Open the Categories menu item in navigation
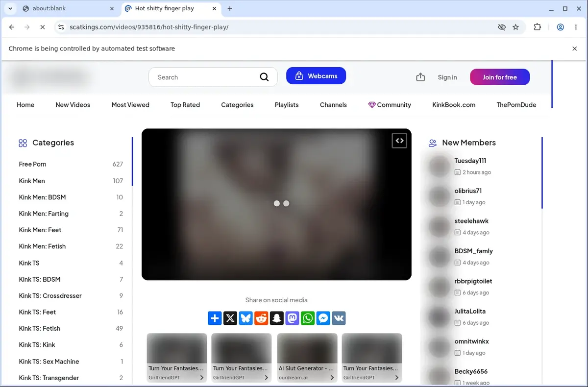The width and height of the screenshot is (588, 387). (237, 105)
